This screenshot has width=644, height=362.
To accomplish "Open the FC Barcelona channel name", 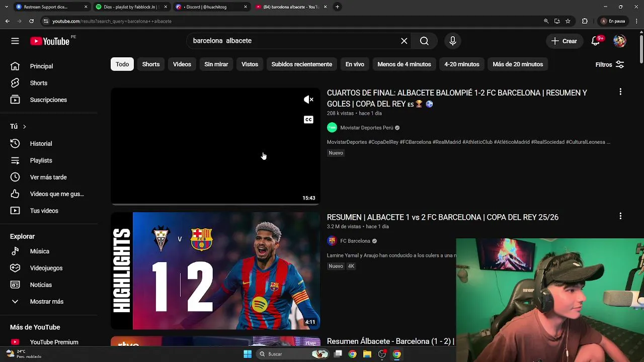I will tap(355, 241).
